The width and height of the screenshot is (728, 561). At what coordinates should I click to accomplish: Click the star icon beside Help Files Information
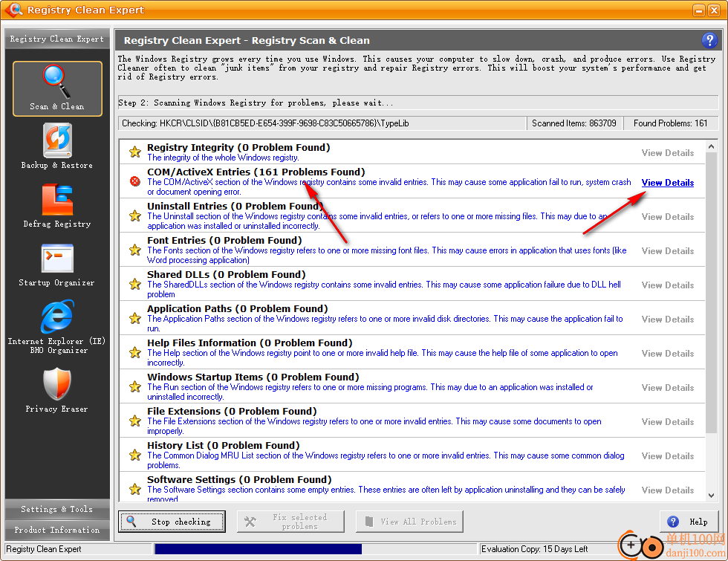tap(135, 352)
